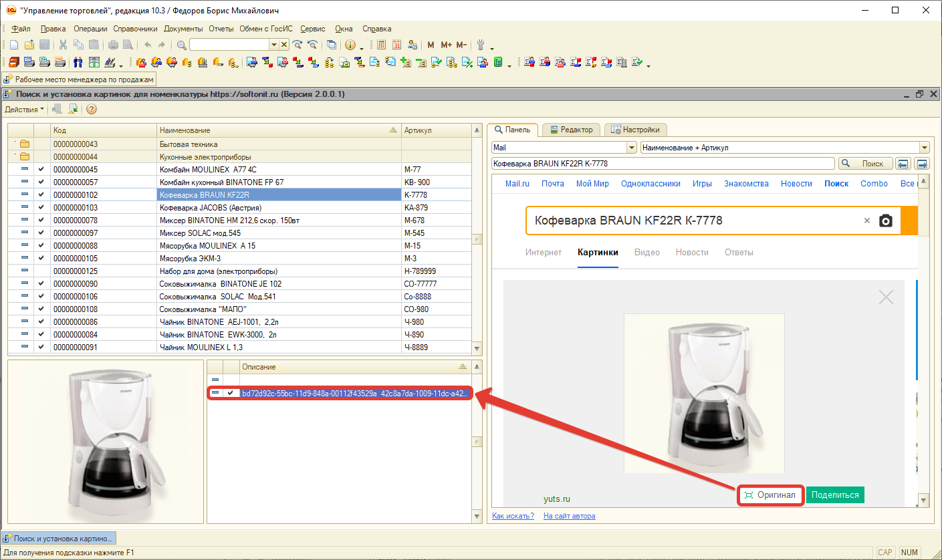
Task: Clear the toolbar search field with X
Action: (x=284, y=45)
